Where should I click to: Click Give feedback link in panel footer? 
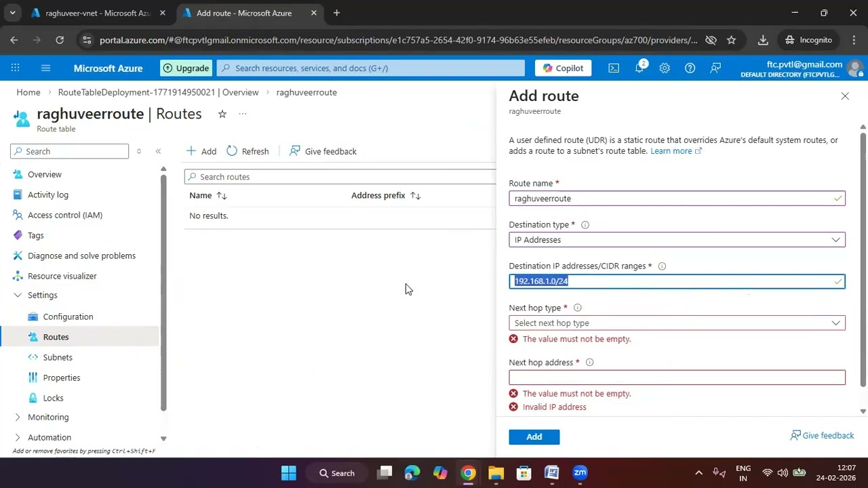coord(822,436)
